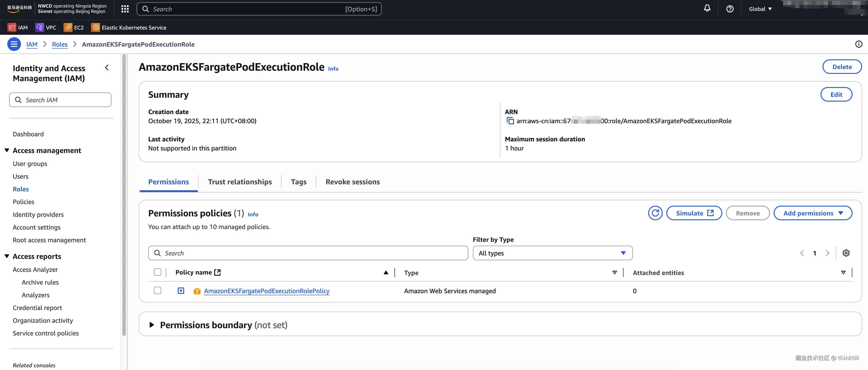This screenshot has width=868, height=370.
Task: Copy the role ARN with copy icon
Action: click(x=510, y=121)
